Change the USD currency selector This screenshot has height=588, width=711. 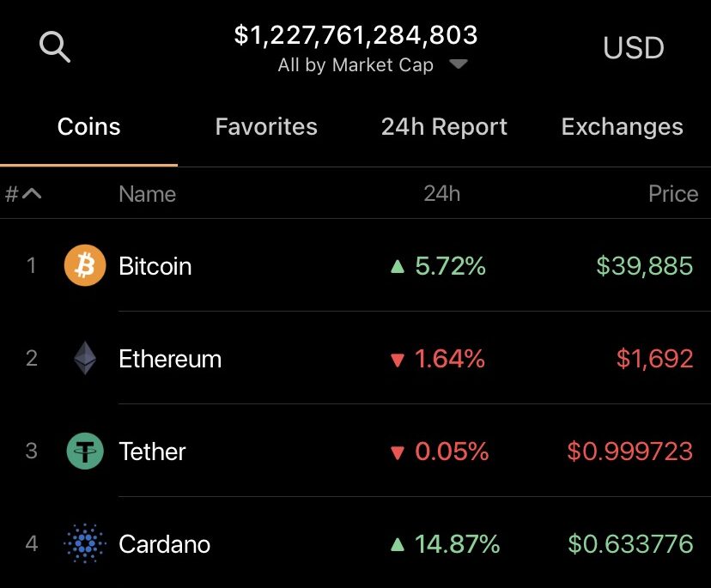click(x=634, y=48)
